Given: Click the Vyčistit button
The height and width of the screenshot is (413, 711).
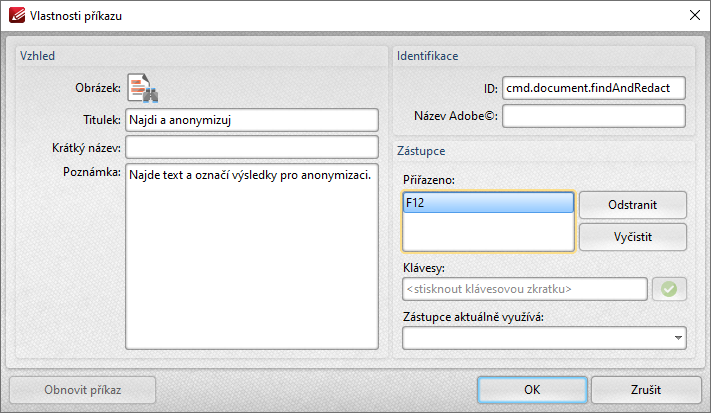Looking at the screenshot, I should tap(633, 237).
